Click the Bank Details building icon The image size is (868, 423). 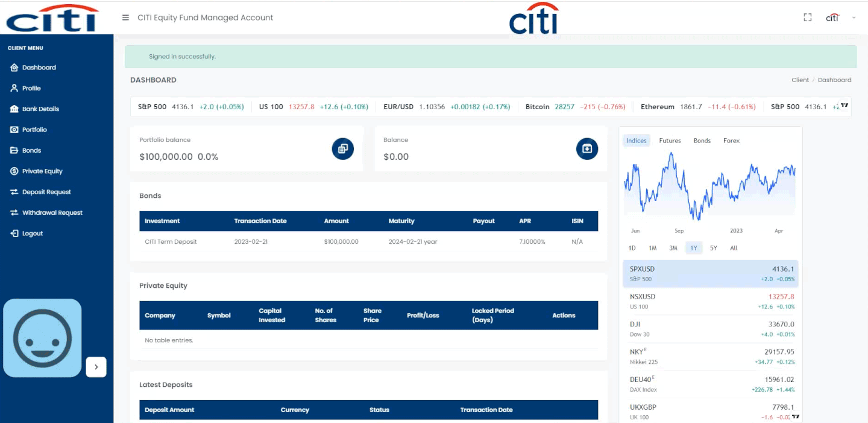point(14,109)
